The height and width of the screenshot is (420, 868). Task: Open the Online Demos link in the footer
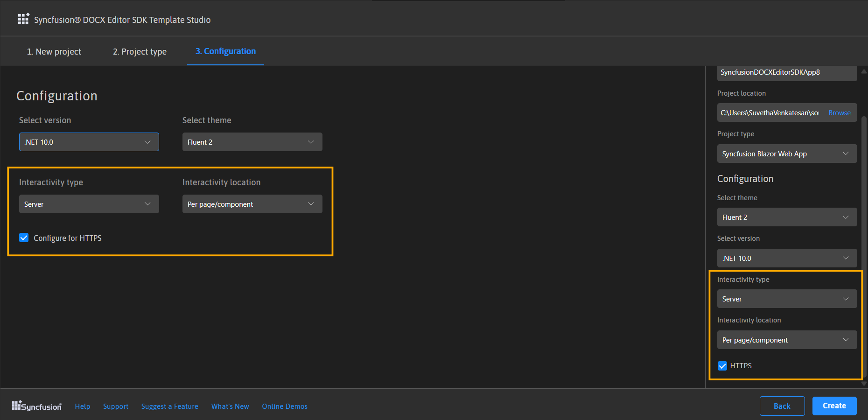(284, 406)
